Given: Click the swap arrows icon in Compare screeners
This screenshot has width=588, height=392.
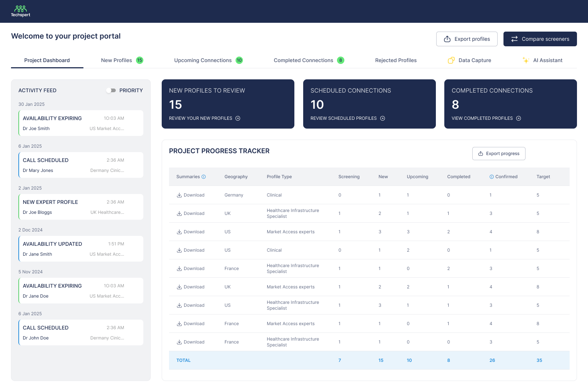Looking at the screenshot, I should tap(514, 39).
